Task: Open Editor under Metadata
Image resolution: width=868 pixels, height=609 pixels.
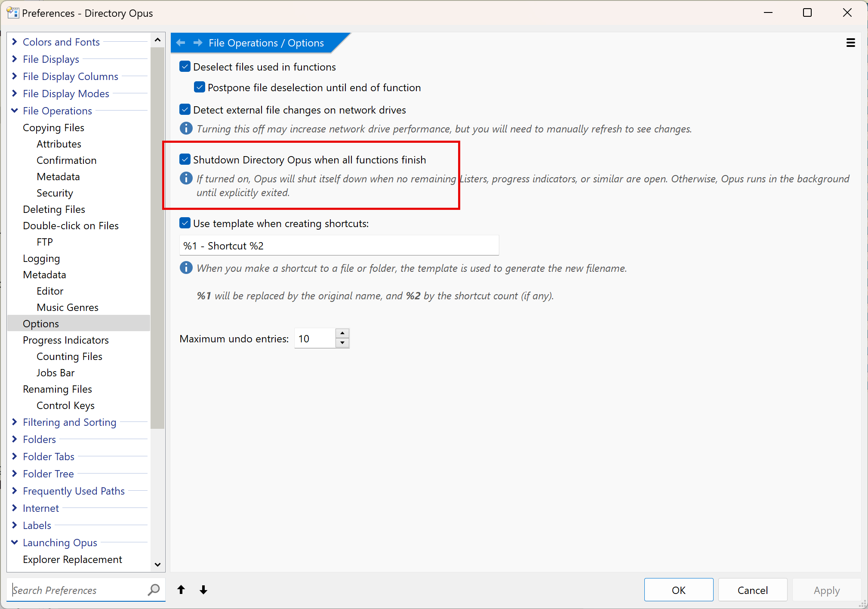Action: point(50,291)
